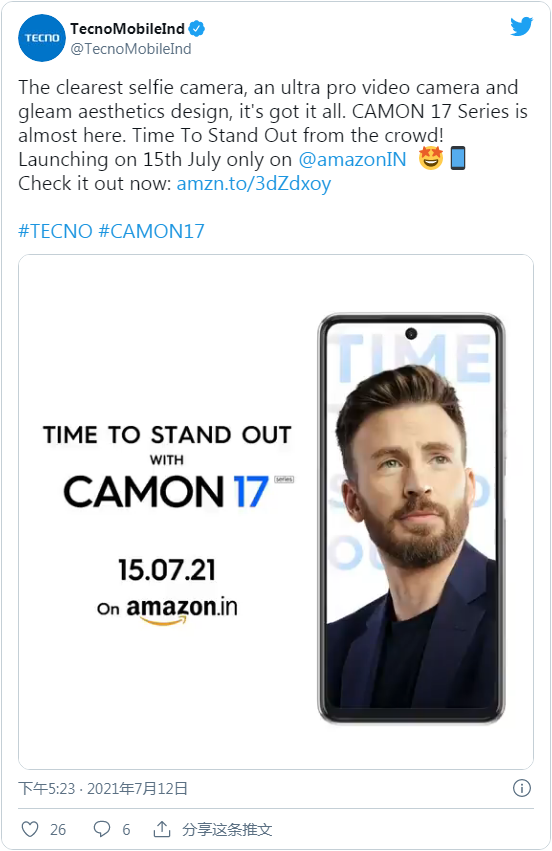Click the blue verified badge
The image size is (552, 851).
196,28
